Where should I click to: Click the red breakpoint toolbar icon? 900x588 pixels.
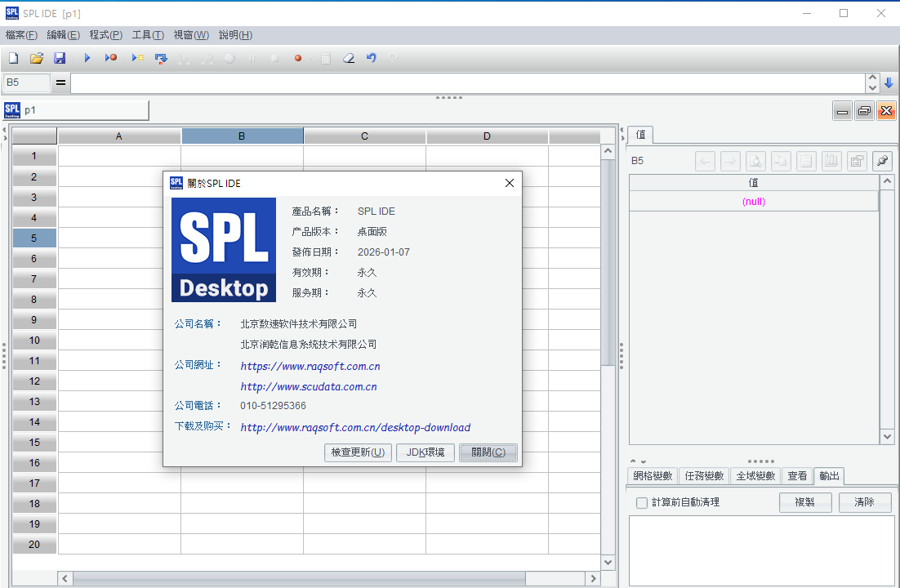click(297, 58)
